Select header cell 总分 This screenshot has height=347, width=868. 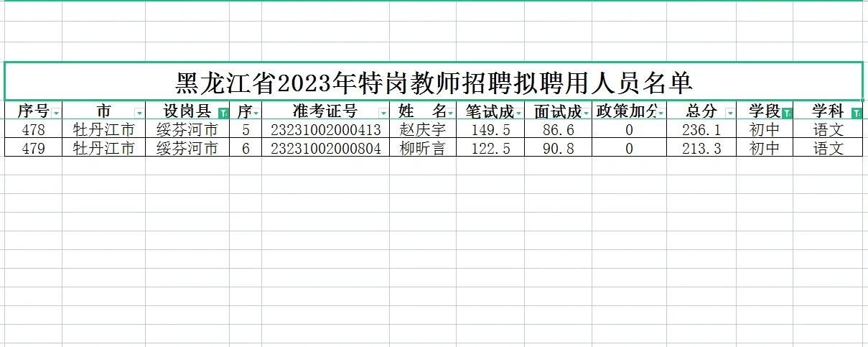[701, 111]
